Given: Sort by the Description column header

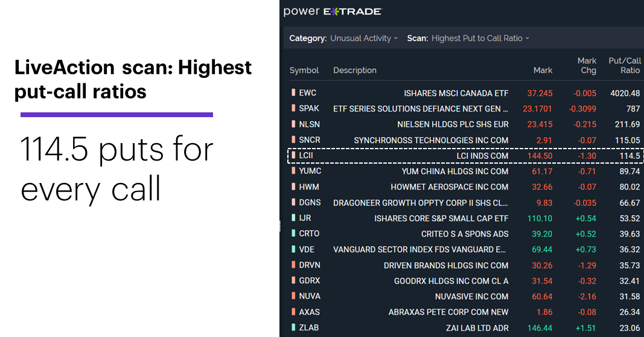Looking at the screenshot, I should [x=355, y=70].
